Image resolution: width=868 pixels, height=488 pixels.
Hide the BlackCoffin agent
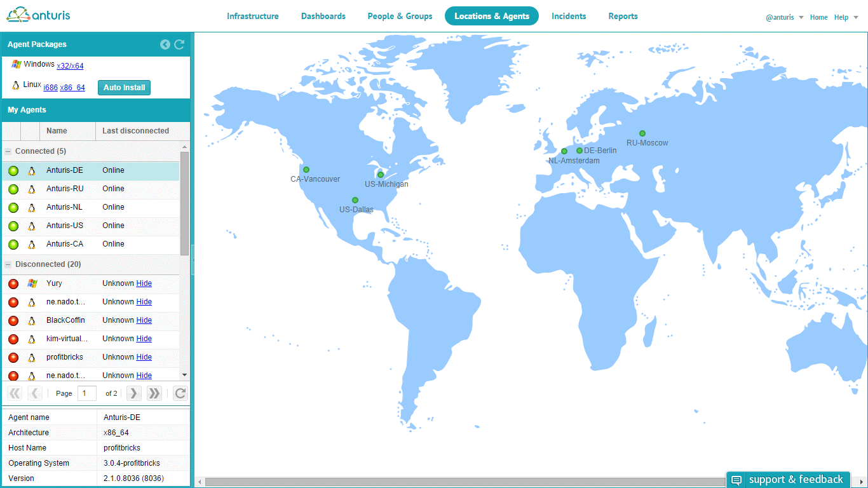coord(144,320)
